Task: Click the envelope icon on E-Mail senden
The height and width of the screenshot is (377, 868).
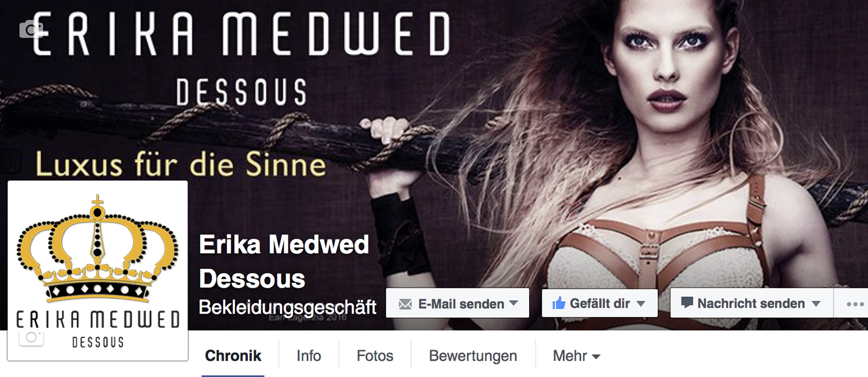Action: 405,304
